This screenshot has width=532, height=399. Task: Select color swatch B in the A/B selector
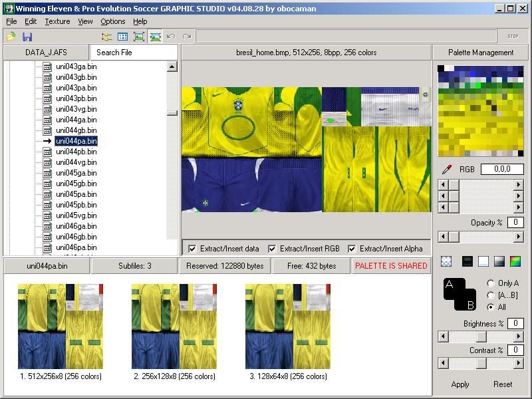pyautogui.click(x=467, y=302)
